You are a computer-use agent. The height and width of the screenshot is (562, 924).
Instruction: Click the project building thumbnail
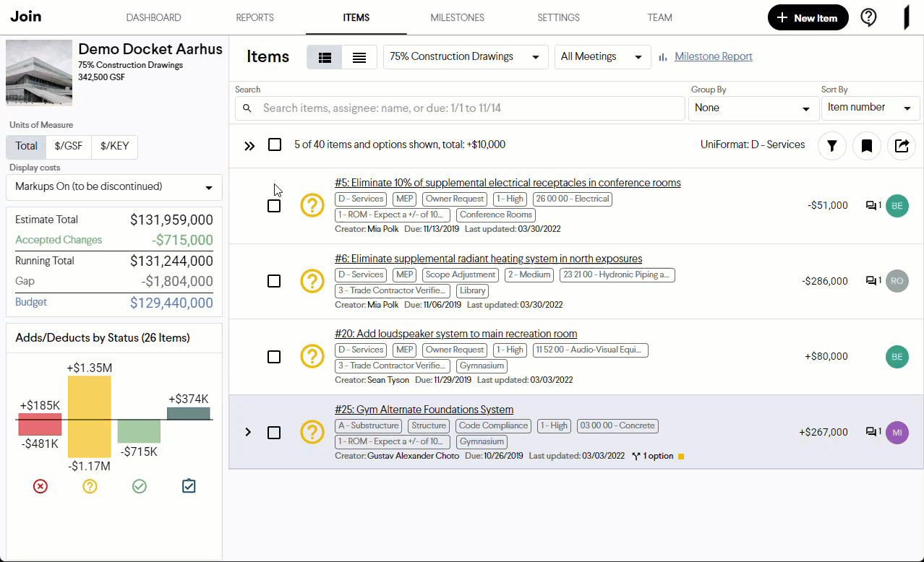pyautogui.click(x=39, y=73)
